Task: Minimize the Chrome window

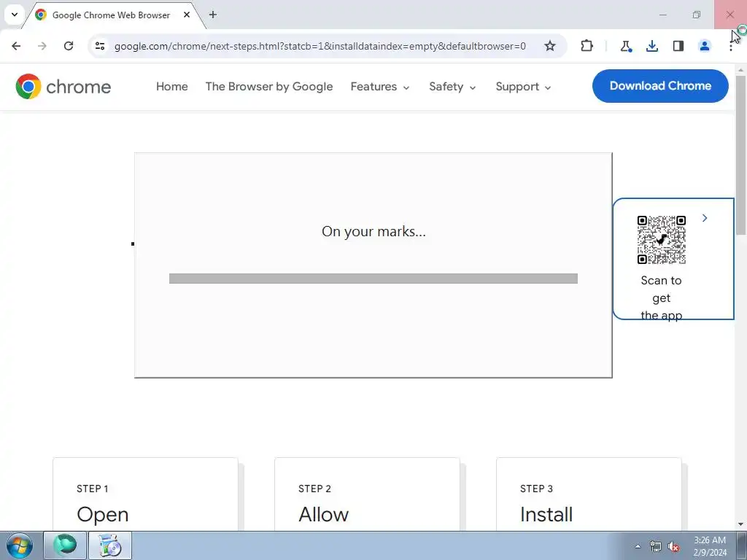Action: [x=662, y=15]
